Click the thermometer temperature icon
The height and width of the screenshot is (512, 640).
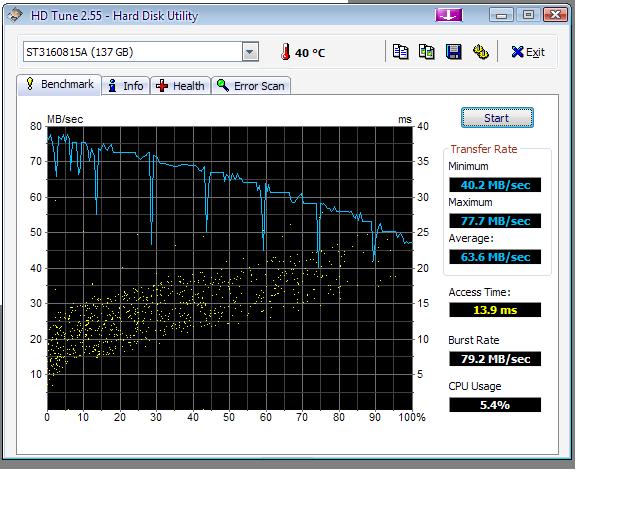(285, 52)
